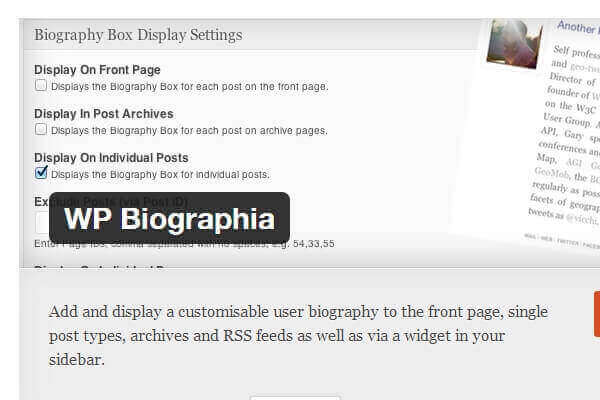Click the Exclude Posts text input field

pyautogui.click(x=42, y=223)
